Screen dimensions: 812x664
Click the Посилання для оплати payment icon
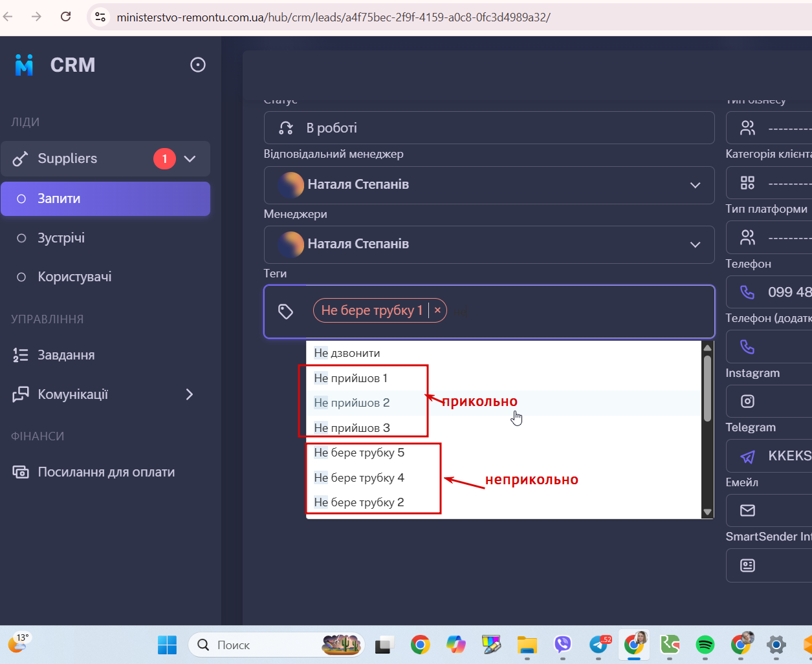[x=21, y=472]
